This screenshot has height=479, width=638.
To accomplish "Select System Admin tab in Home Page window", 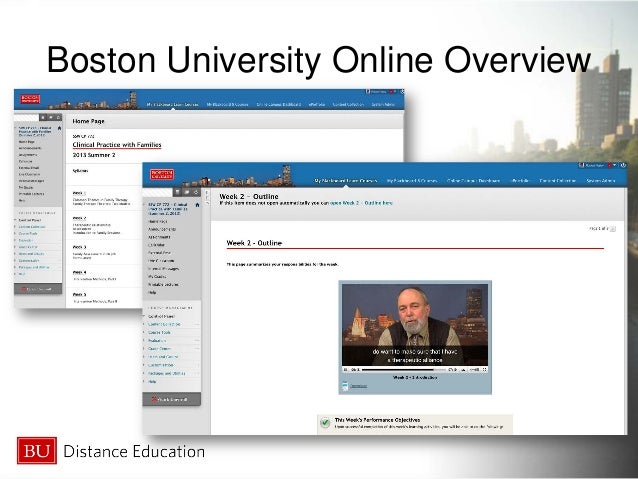I will (383, 105).
